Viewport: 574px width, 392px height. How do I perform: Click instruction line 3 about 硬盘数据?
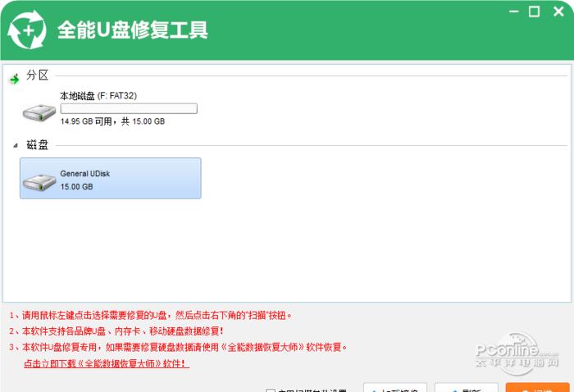[178, 347]
